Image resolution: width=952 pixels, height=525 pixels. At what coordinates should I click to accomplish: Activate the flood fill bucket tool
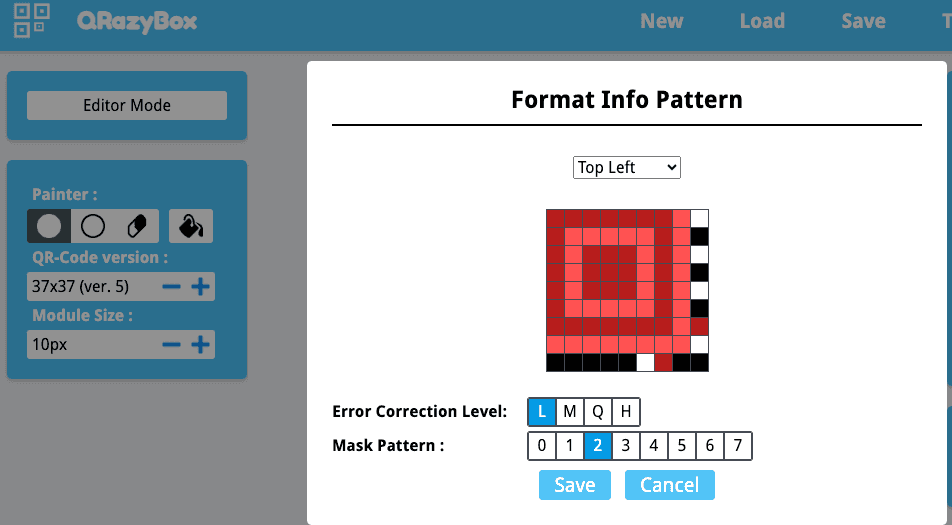[190, 226]
